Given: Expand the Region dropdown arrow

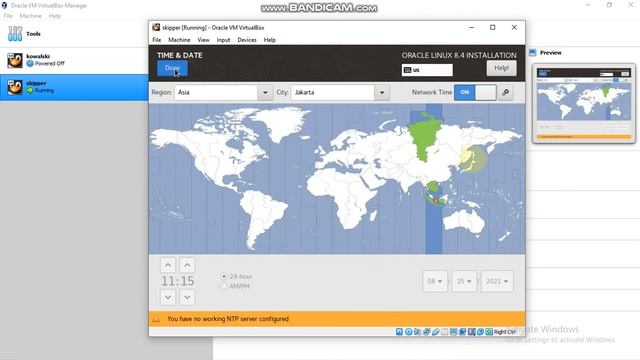Looking at the screenshot, I should [265, 93].
